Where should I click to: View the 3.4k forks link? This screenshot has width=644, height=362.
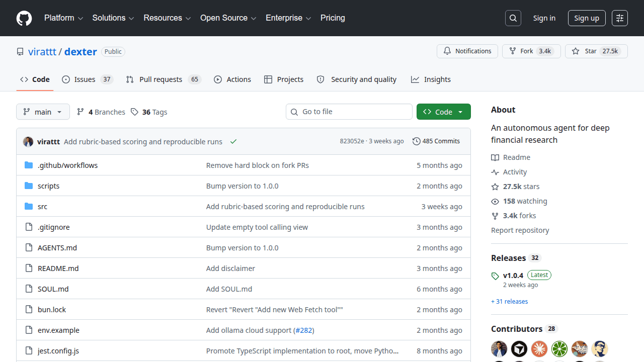514,216
